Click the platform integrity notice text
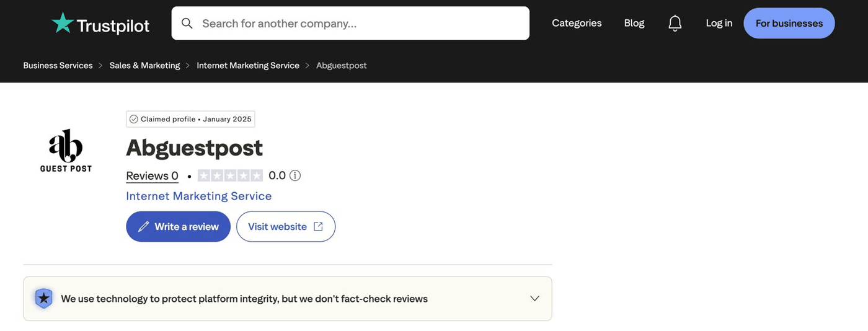Image resolution: width=868 pixels, height=331 pixels. click(x=244, y=299)
